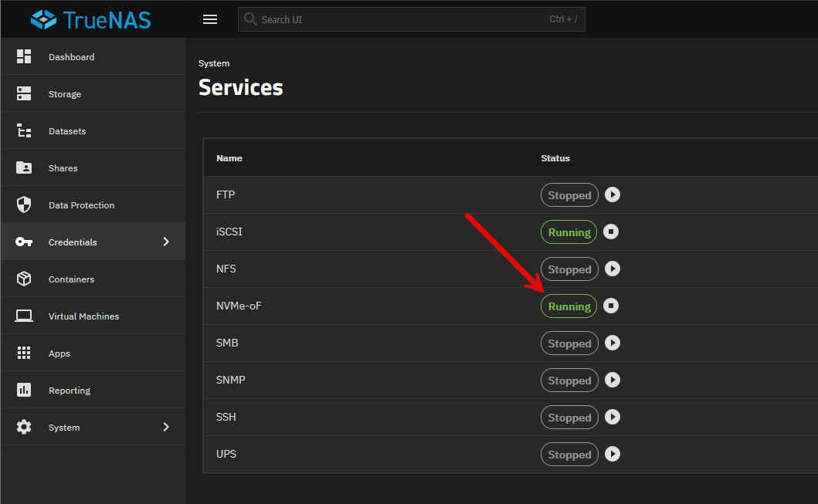Start the UPS service

coord(613,453)
